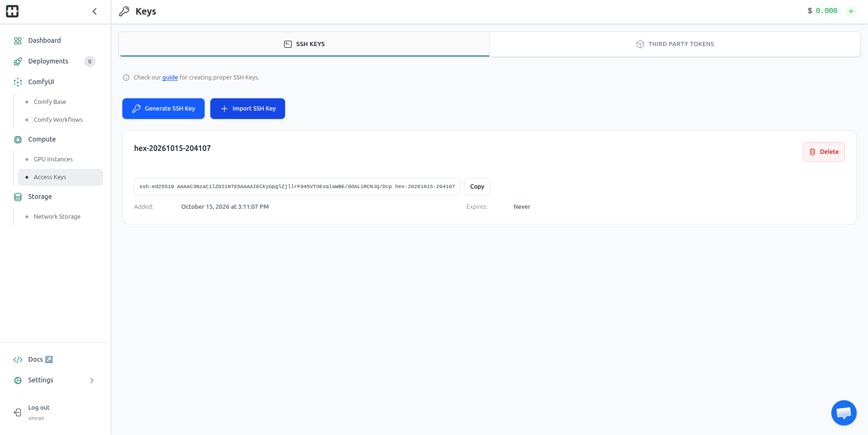
Task: Click the date 'October 15, 2026 at 3:11:07 PM'
Action: pos(225,207)
